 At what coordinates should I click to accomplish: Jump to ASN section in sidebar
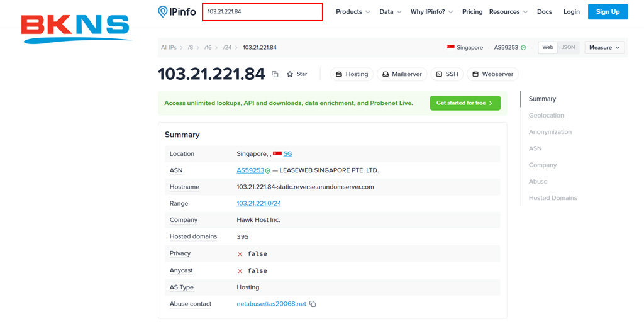(535, 148)
